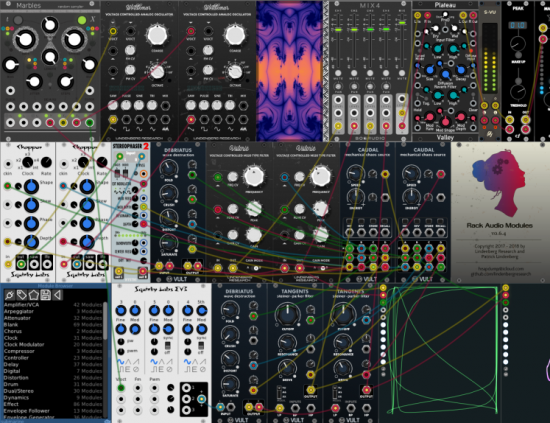550x423 pixels.
Task: Click the pentagon icon in Module Browser
Action: (x=33, y=295)
